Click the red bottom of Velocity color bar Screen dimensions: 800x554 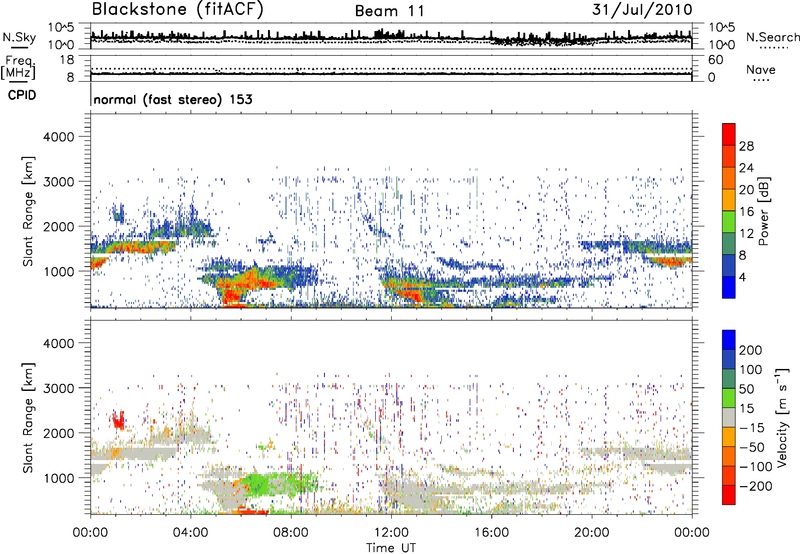pos(729,495)
